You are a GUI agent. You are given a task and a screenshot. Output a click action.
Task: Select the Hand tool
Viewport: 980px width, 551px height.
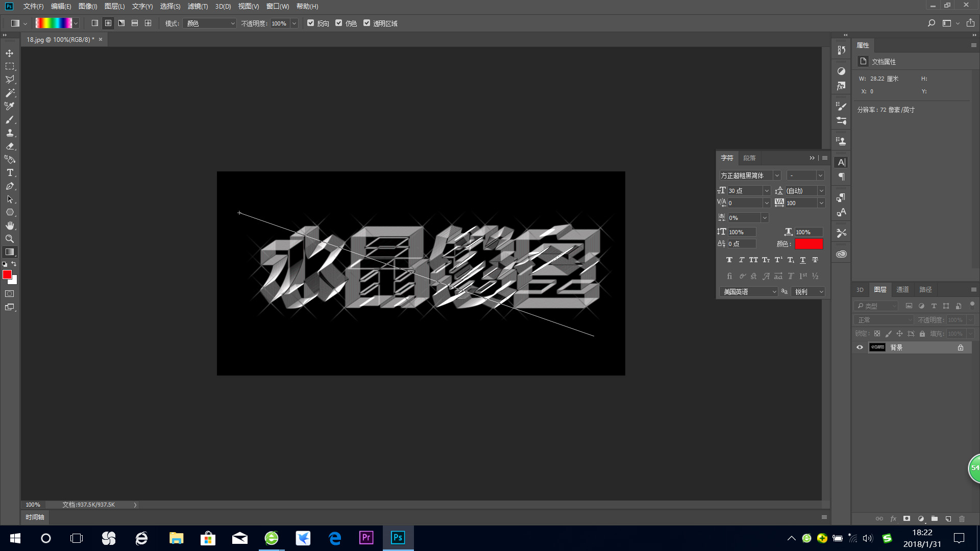click(10, 226)
